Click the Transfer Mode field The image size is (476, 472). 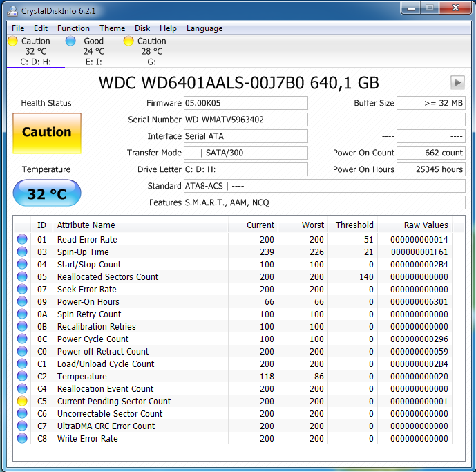pyautogui.click(x=245, y=153)
